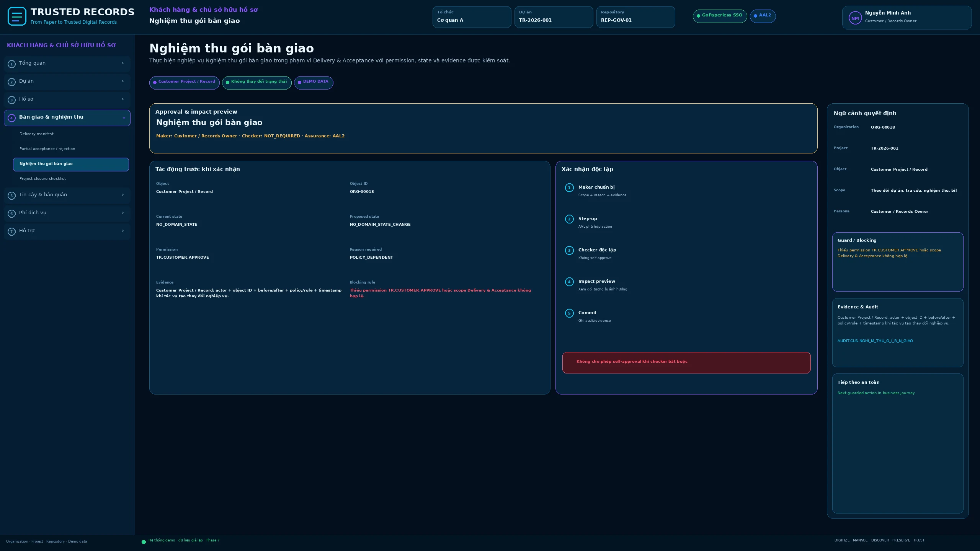Screen dimensions: 980x551
Task: Click the NM user avatar icon
Action: click(x=855, y=18)
